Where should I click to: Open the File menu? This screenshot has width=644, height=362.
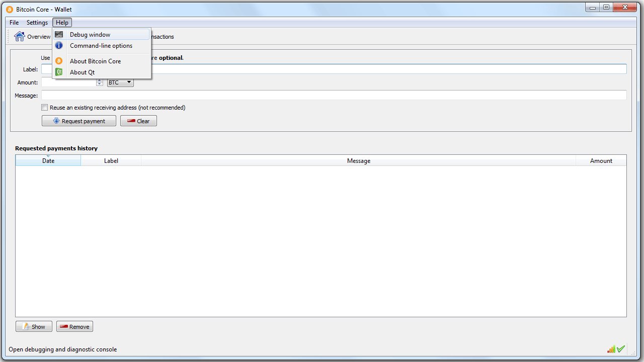click(14, 23)
